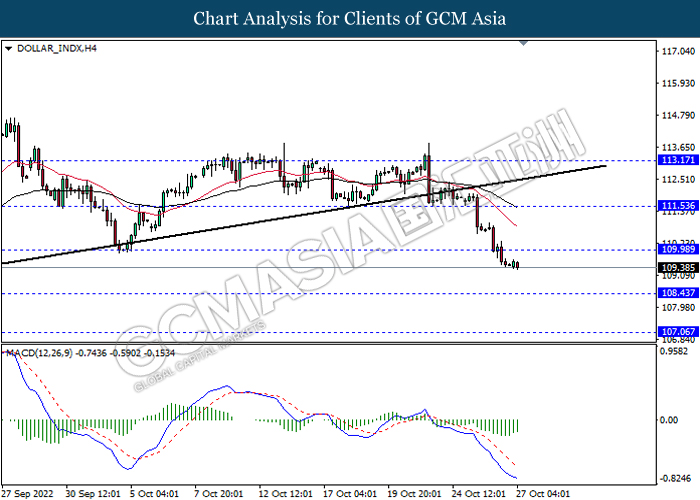The image size is (700, 500).
Task: Click the 0.9582 MACD scale value
Action: [x=675, y=351]
